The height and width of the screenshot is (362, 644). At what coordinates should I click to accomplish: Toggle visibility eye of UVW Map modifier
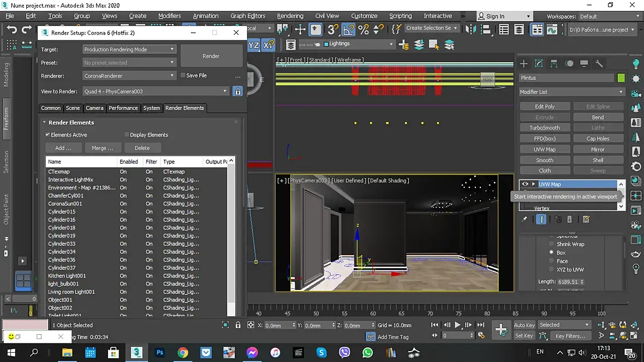tap(525, 185)
